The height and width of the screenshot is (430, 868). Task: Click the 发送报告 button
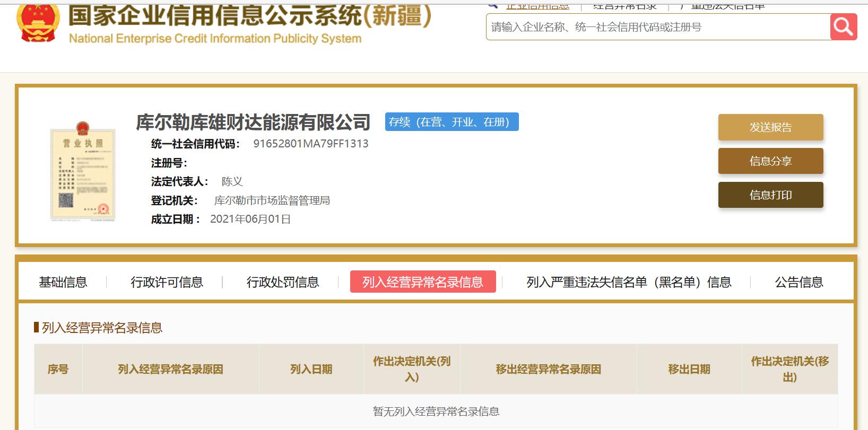[770, 127]
